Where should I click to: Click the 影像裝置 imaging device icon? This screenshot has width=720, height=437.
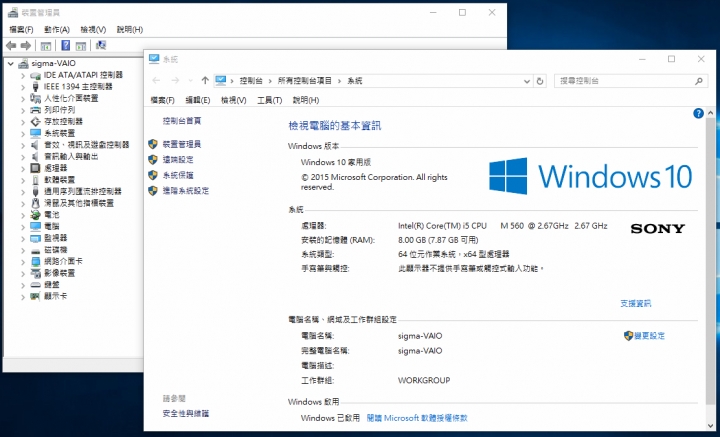[x=35, y=273]
